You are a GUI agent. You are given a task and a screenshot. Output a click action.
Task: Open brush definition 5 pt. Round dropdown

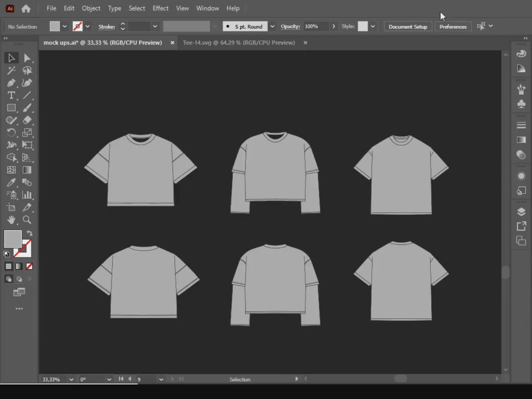pyautogui.click(x=272, y=26)
